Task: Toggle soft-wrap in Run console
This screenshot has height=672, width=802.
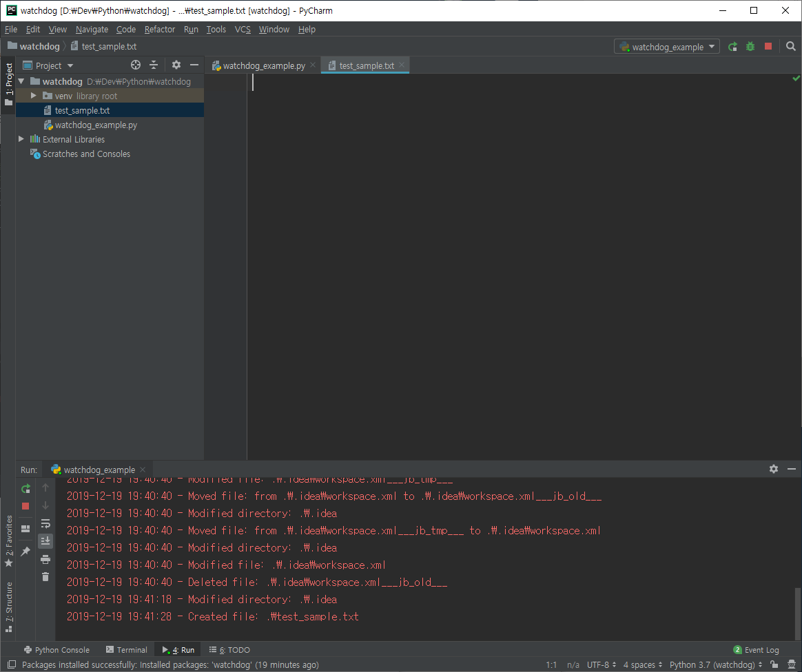Action: 45,523
